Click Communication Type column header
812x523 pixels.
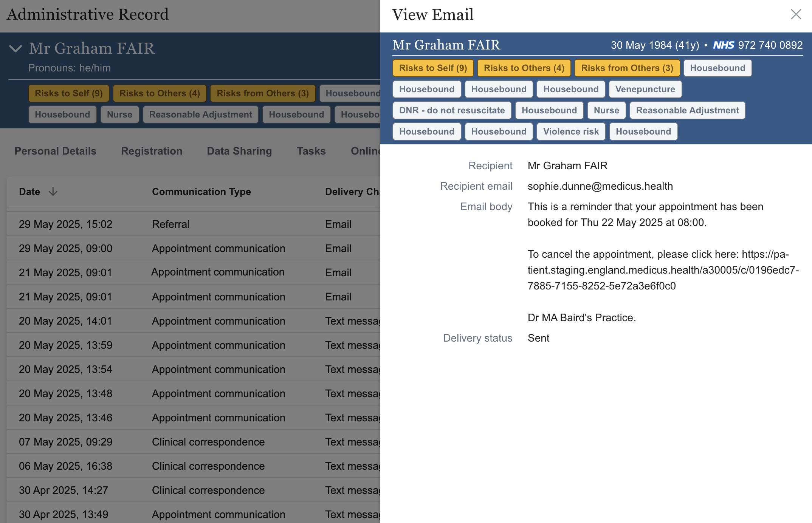pyautogui.click(x=201, y=192)
